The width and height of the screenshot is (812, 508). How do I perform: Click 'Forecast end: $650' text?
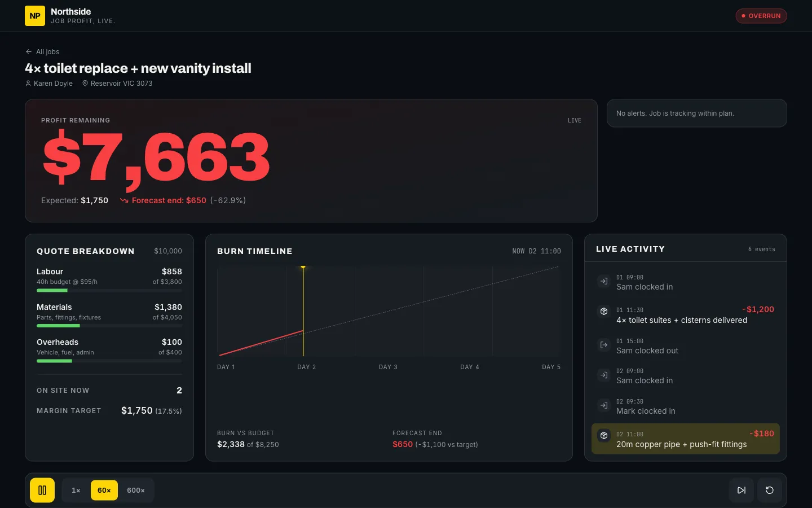(169, 200)
